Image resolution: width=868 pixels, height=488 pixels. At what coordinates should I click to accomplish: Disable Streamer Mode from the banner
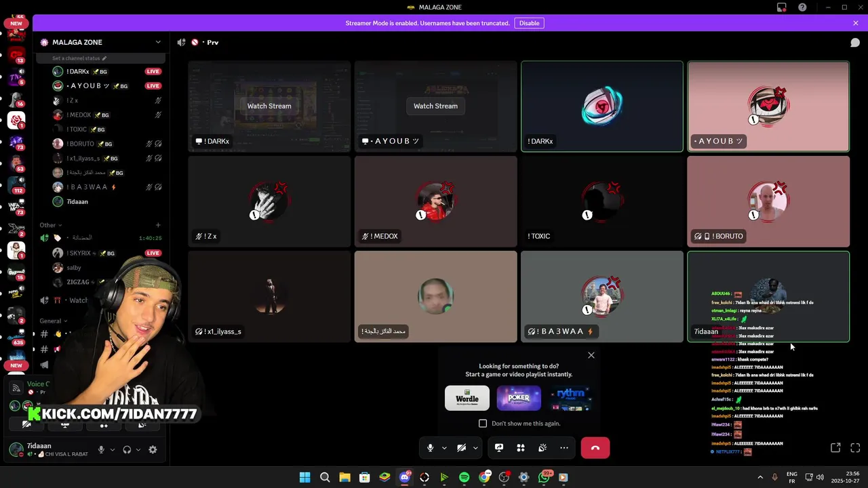529,23
